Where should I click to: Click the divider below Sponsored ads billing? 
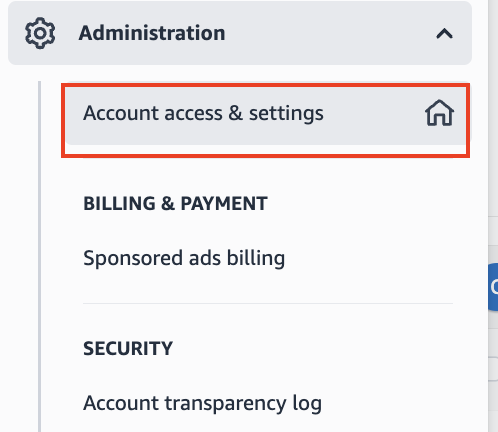268,303
